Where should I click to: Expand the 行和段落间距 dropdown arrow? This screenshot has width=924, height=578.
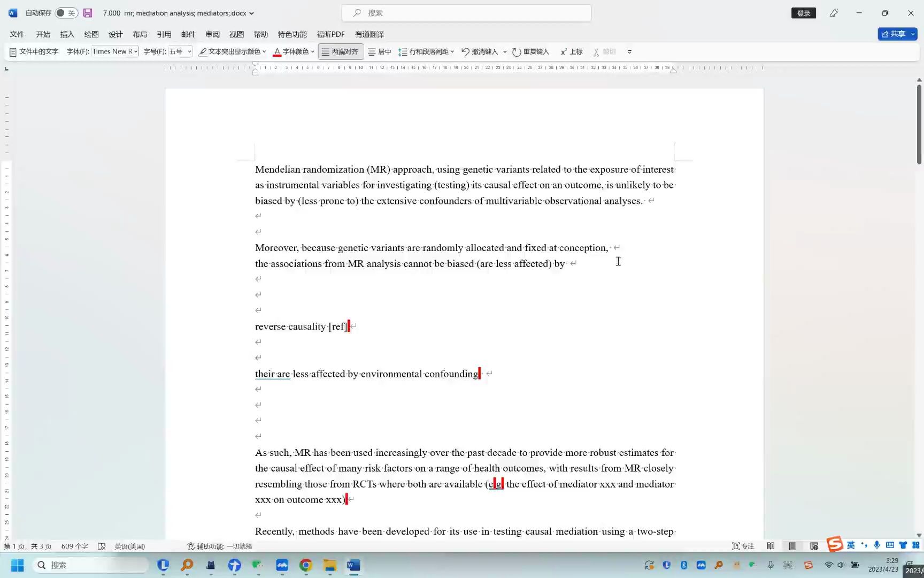(452, 52)
